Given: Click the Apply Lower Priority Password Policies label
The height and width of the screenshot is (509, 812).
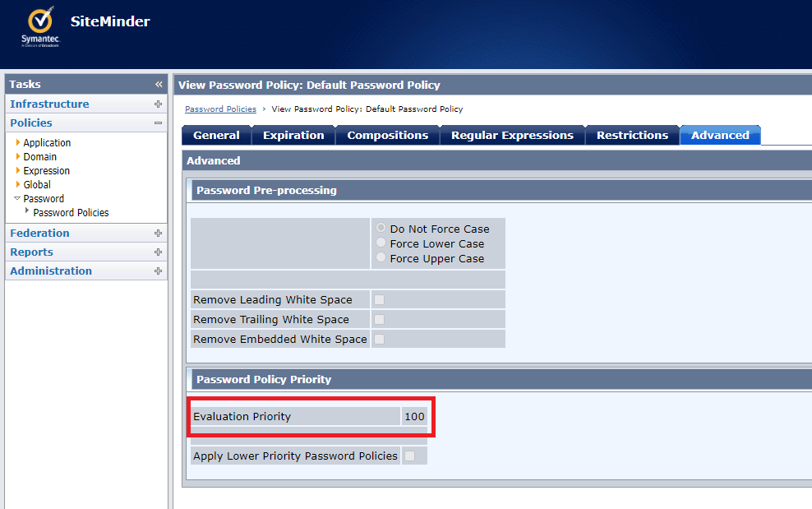Looking at the screenshot, I should [x=295, y=456].
